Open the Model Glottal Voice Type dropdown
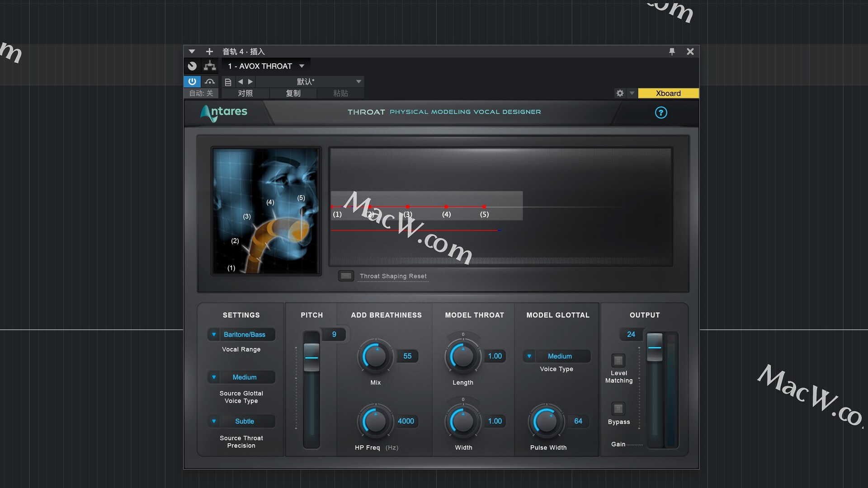Viewport: 868px width, 488px height. click(557, 356)
